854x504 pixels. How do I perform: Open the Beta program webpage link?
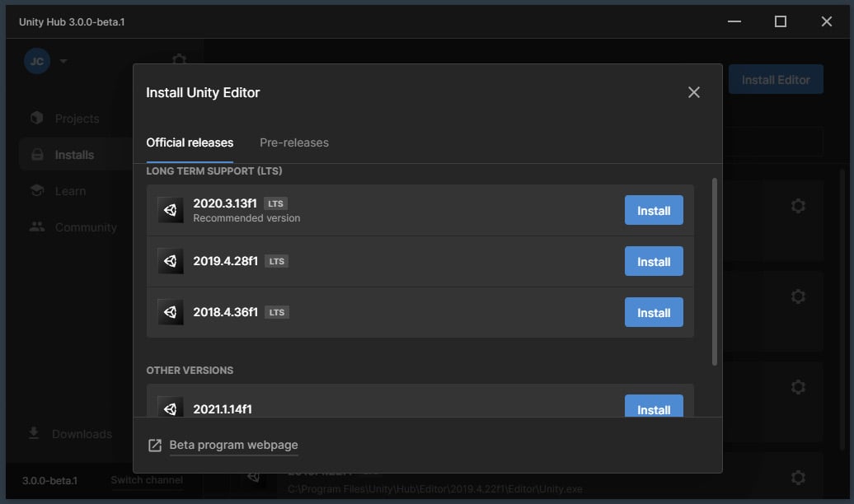[233, 445]
